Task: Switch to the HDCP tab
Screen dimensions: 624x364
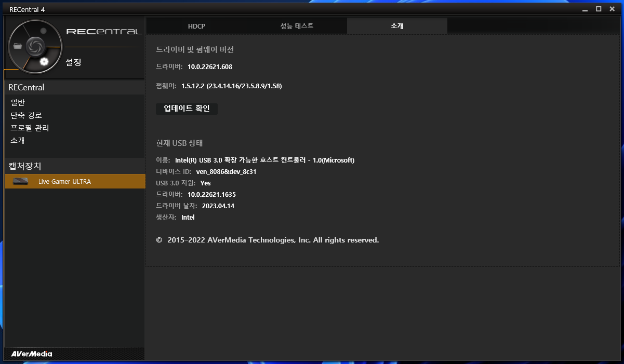Action: coord(196,26)
